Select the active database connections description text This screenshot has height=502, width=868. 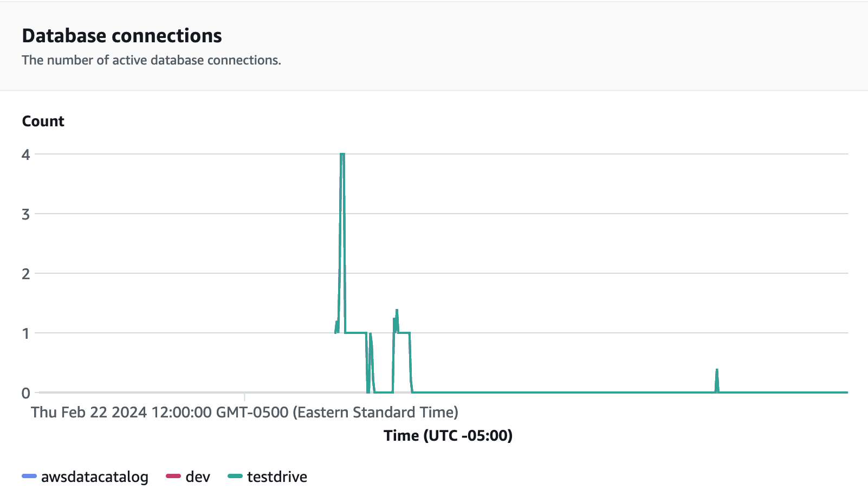click(151, 60)
